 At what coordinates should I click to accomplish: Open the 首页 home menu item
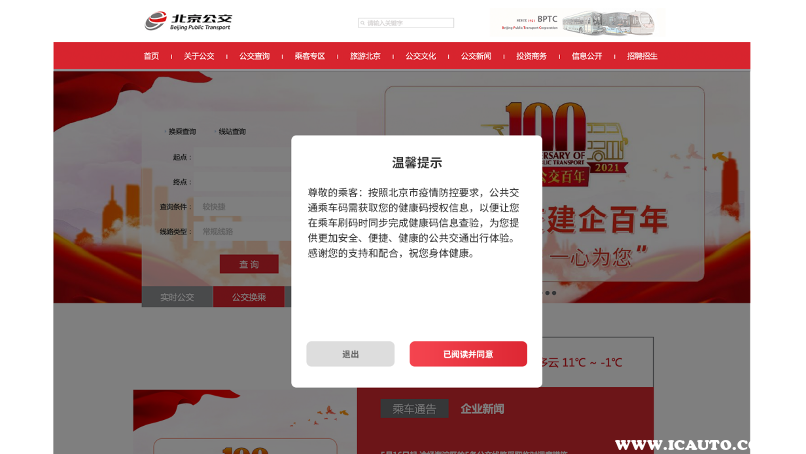(x=151, y=56)
